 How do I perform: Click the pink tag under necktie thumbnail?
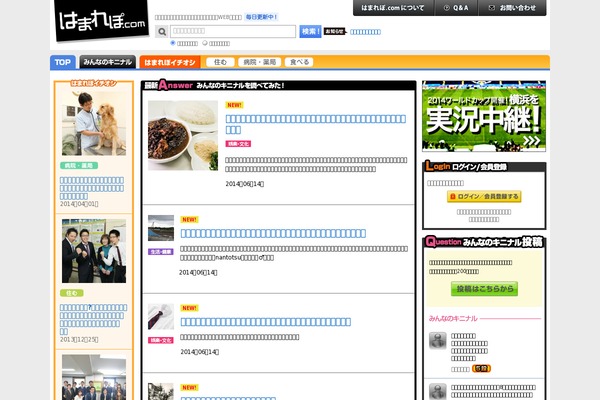click(x=161, y=340)
